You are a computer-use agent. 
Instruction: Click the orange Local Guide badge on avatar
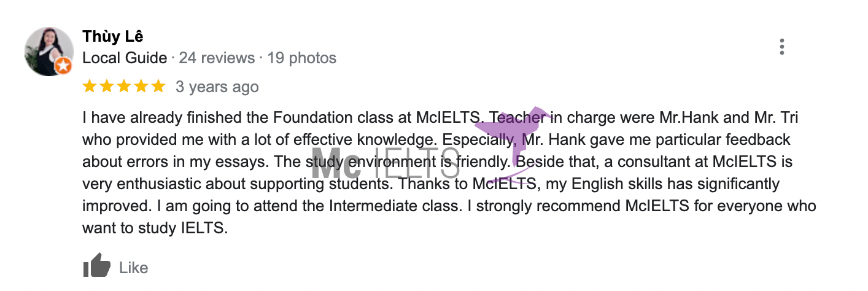[63, 66]
